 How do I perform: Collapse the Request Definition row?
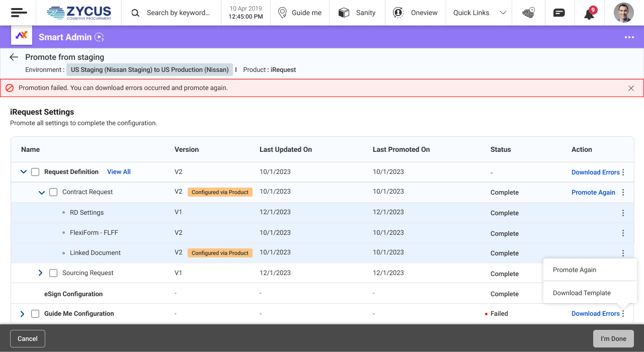23,172
